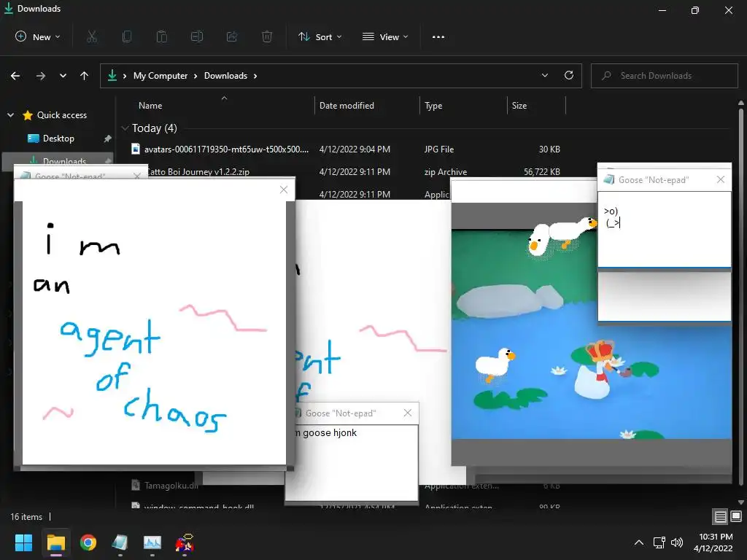Click the Search Downloads field
The width and height of the screenshot is (747, 560).
665,76
